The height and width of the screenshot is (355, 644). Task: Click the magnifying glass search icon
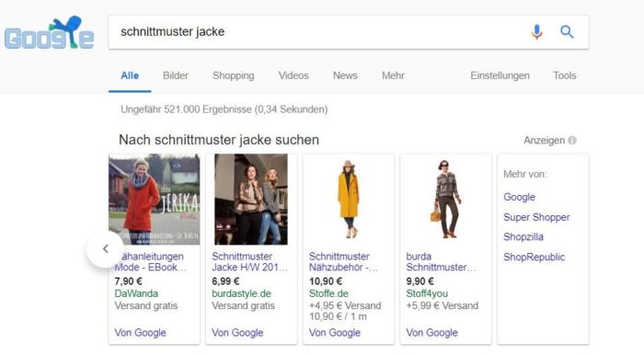tap(567, 31)
